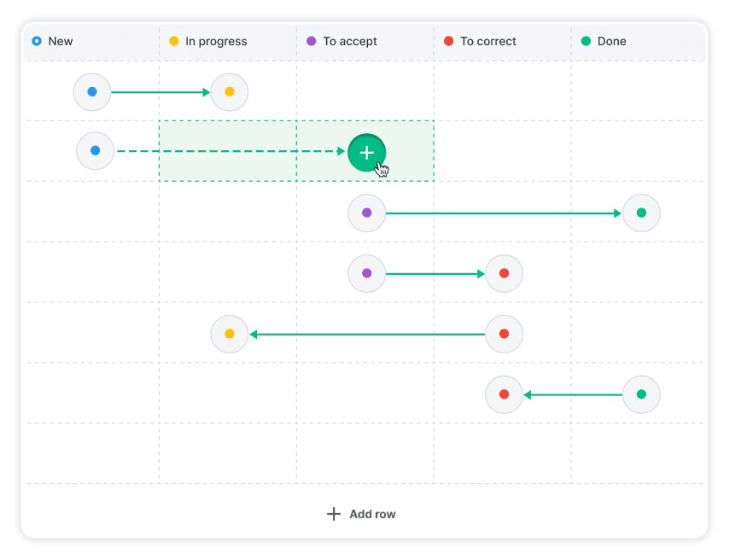Viewport: 729px width, 560px height.
Task: Click the green Done node in the sixth row
Action: tap(641, 394)
